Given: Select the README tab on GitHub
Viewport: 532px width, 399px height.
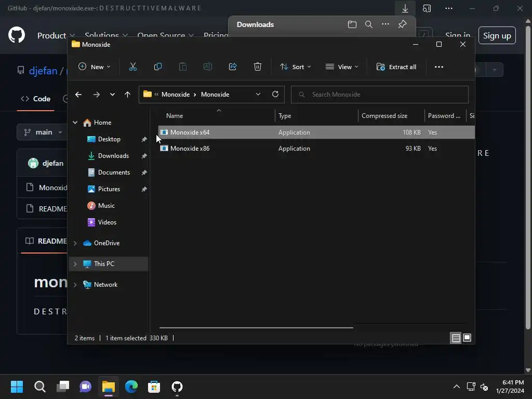Looking at the screenshot, I should point(46,241).
